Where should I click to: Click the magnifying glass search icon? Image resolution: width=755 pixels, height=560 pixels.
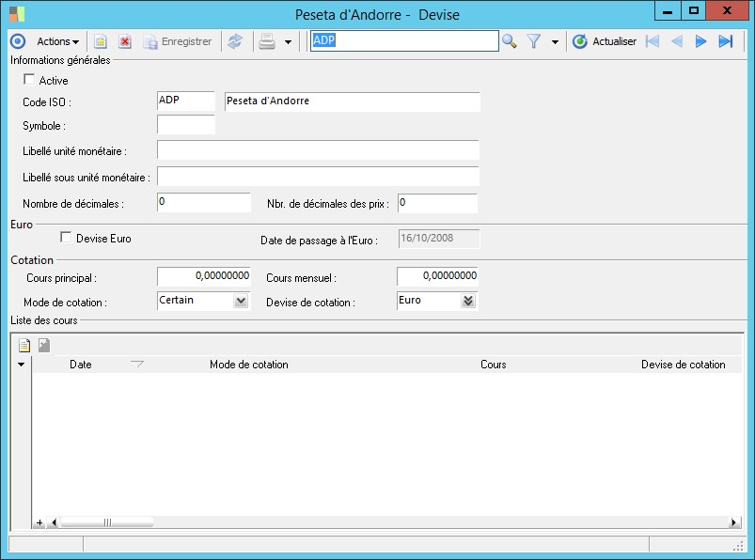coord(510,41)
